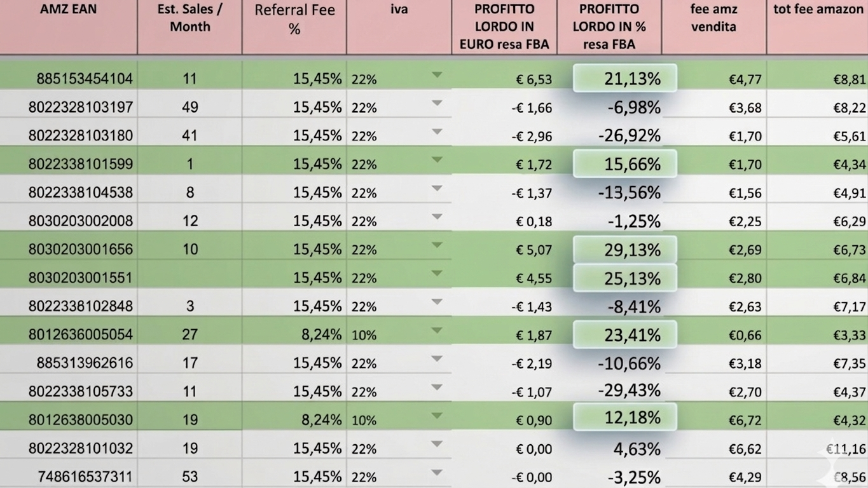This screenshot has width=868, height=488.
Task: Open the IVA dropdown for EAN 885153454104
Action: pos(436,74)
